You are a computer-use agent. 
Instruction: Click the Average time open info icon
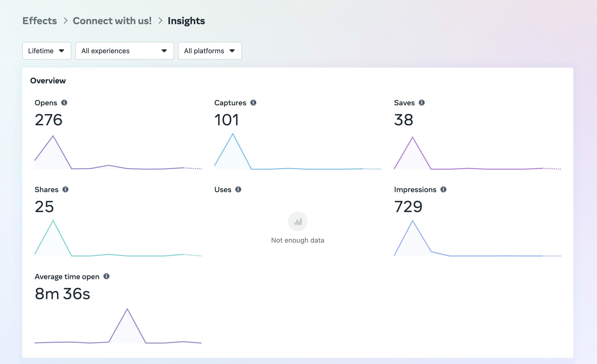pyautogui.click(x=106, y=276)
